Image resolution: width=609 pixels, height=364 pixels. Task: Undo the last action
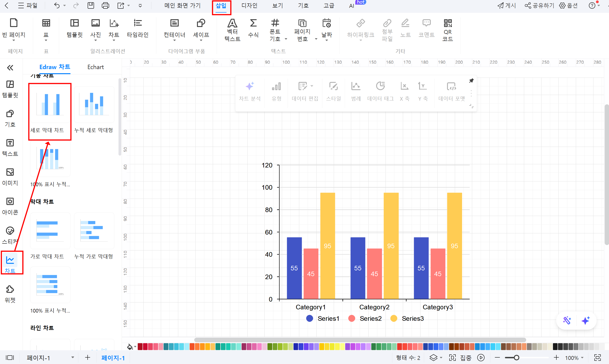[x=57, y=5]
